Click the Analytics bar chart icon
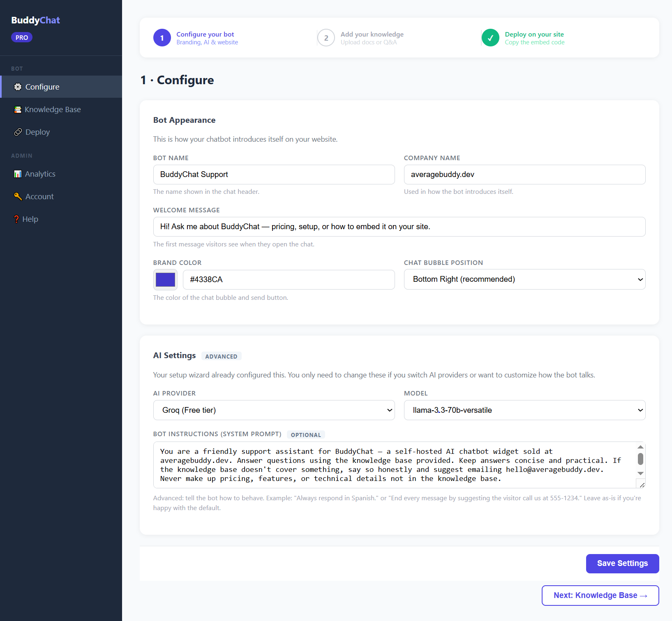 18,174
